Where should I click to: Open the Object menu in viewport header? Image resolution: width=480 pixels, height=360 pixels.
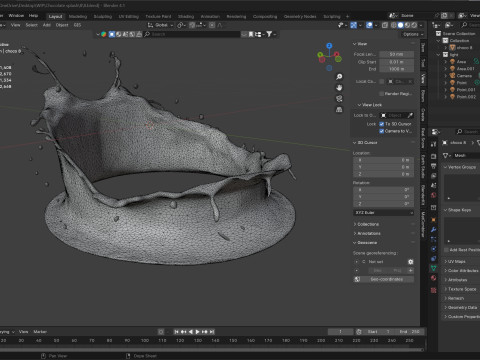62,25
